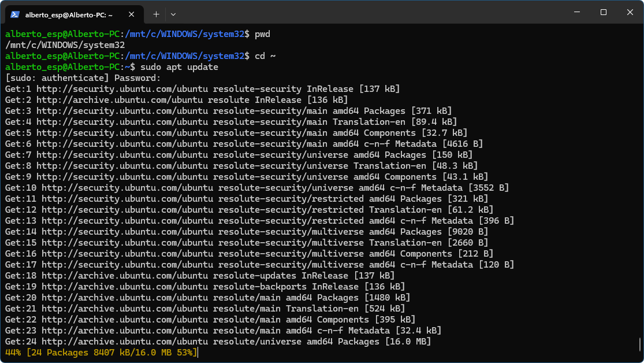The height and width of the screenshot is (363, 644).
Task: Click the Get:2 archive resolute InRelease line
Action: [x=176, y=100]
